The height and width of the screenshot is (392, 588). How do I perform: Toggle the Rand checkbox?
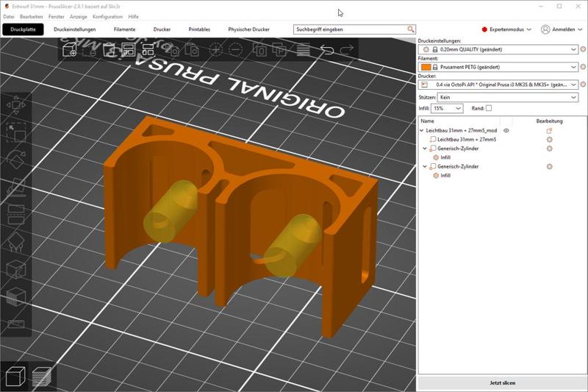pos(489,108)
